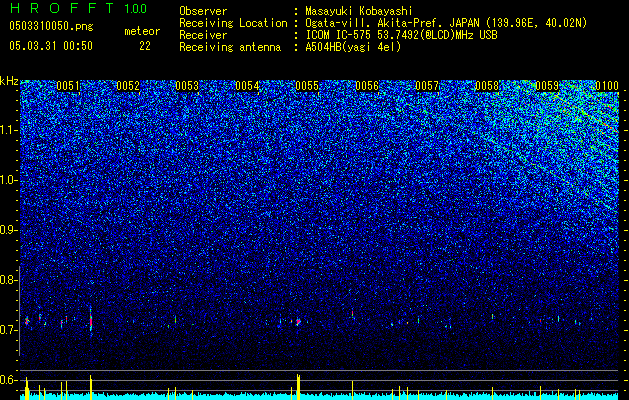
Task: Click time marker 0058
Action: pyautogui.click(x=487, y=86)
